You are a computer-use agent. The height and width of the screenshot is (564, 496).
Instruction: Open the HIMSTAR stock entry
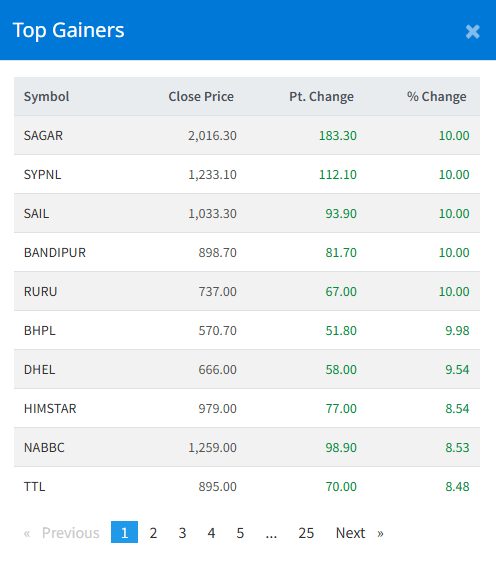pos(50,409)
